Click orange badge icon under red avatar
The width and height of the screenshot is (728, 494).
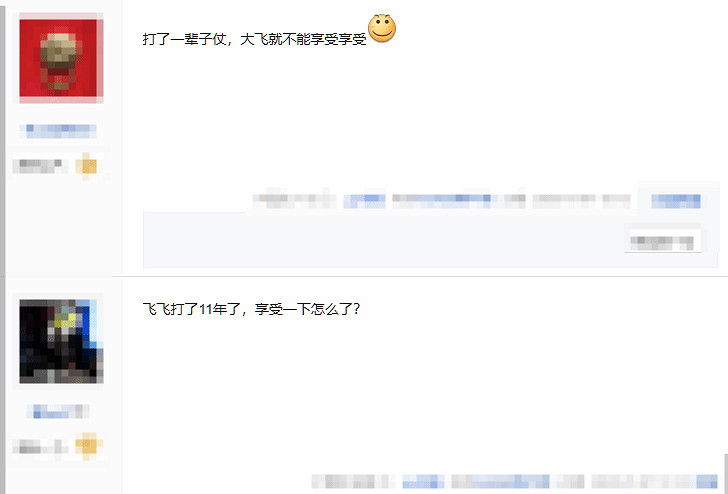coord(86,166)
